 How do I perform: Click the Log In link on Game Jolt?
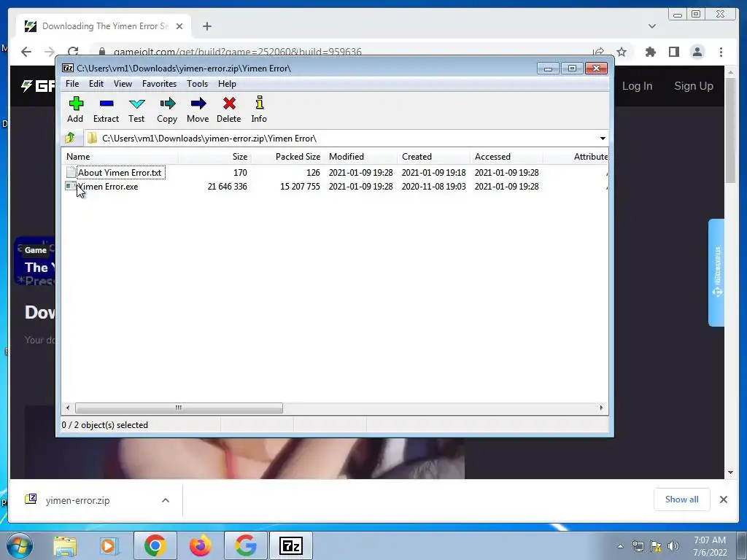pyautogui.click(x=637, y=86)
